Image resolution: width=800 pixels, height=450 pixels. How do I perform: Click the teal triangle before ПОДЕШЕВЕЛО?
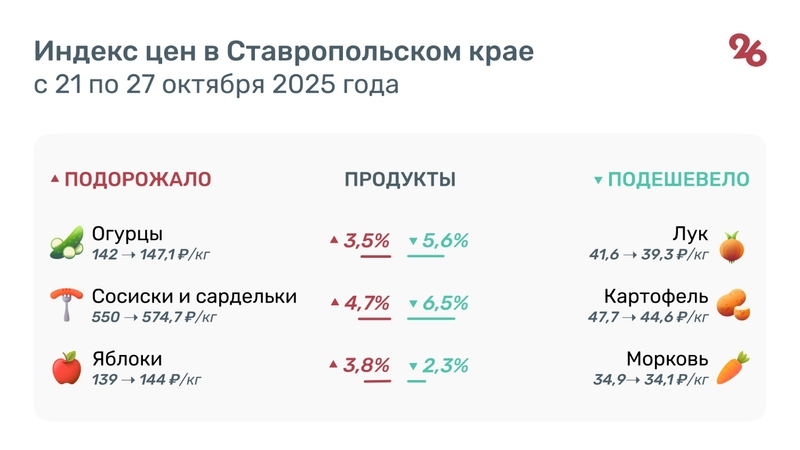pyautogui.click(x=598, y=181)
